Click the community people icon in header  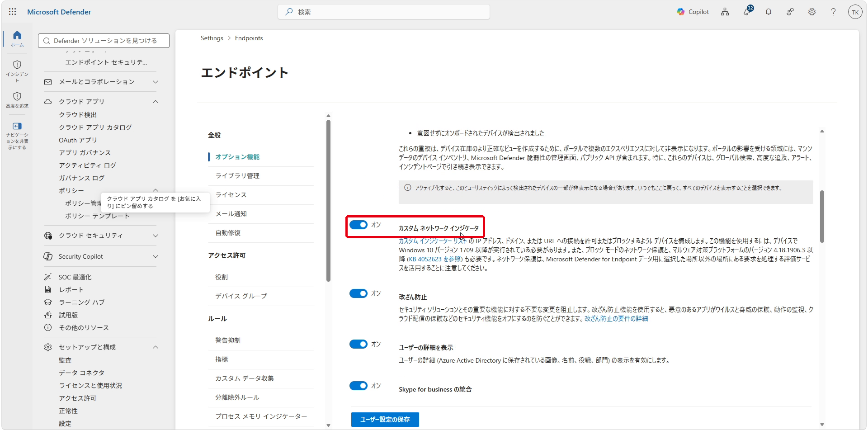coord(790,12)
